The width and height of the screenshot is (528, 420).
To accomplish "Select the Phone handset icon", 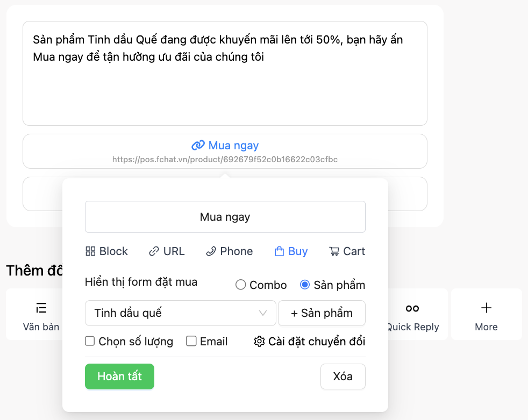I will (x=211, y=251).
